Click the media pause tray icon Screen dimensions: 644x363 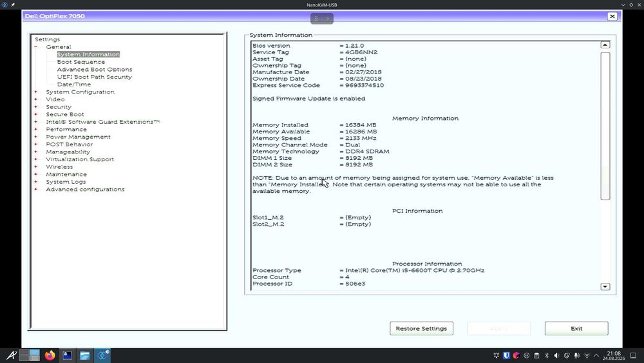[527, 356]
